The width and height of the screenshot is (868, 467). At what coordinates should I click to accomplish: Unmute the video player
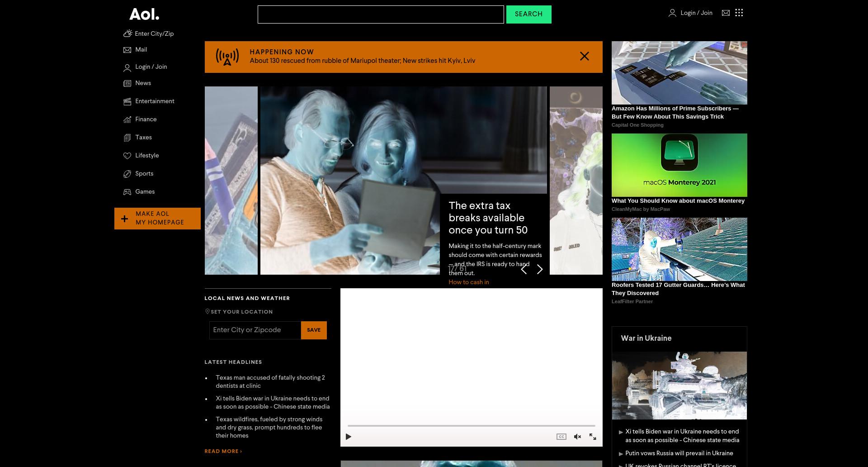coord(577,437)
